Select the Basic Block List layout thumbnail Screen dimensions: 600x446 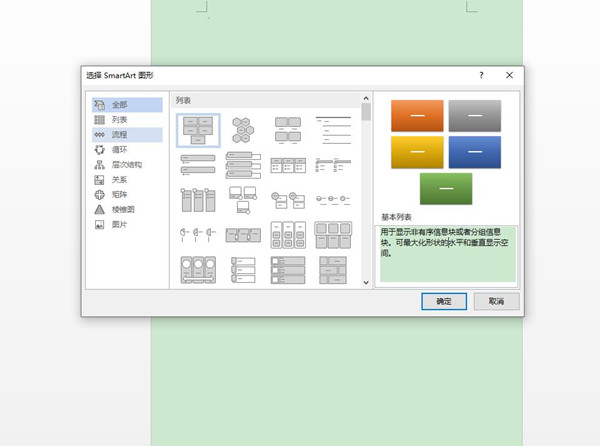(x=198, y=129)
